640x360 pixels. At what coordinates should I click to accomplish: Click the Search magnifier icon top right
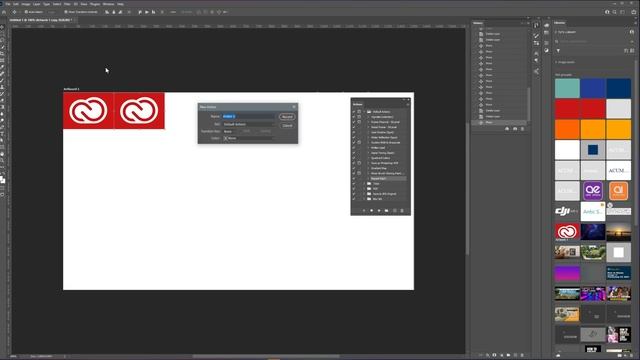pos(615,12)
